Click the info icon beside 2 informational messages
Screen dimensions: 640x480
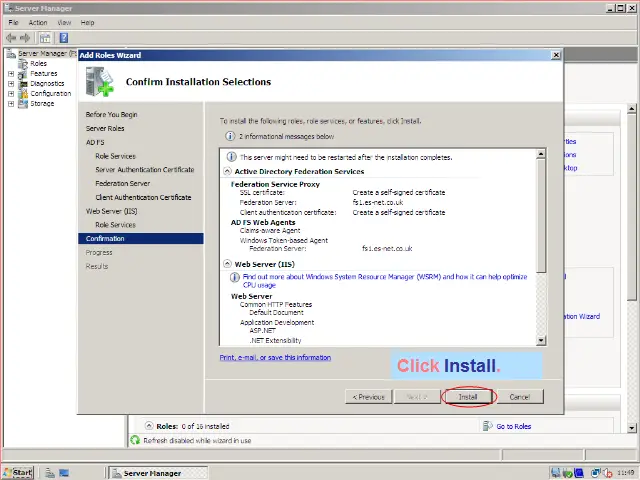pos(230,136)
